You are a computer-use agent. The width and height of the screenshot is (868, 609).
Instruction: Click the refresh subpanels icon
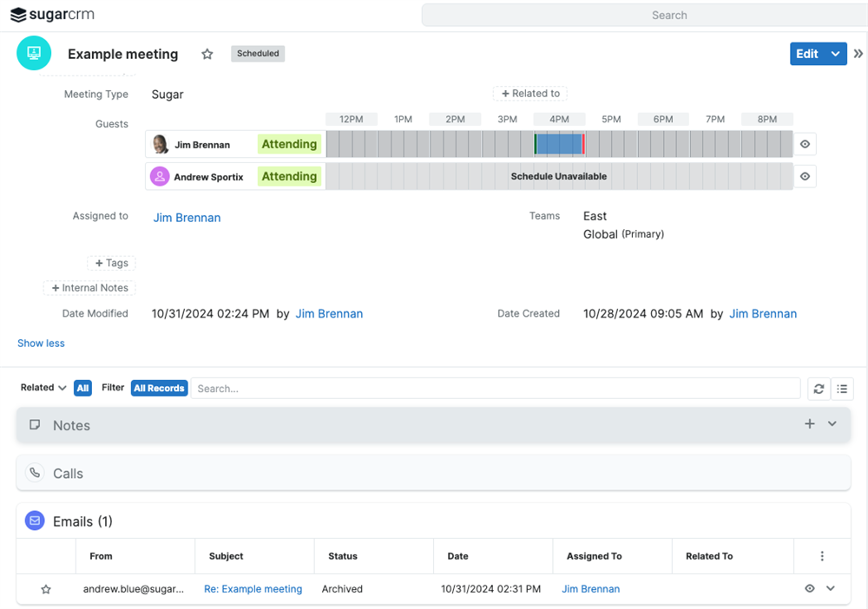819,389
